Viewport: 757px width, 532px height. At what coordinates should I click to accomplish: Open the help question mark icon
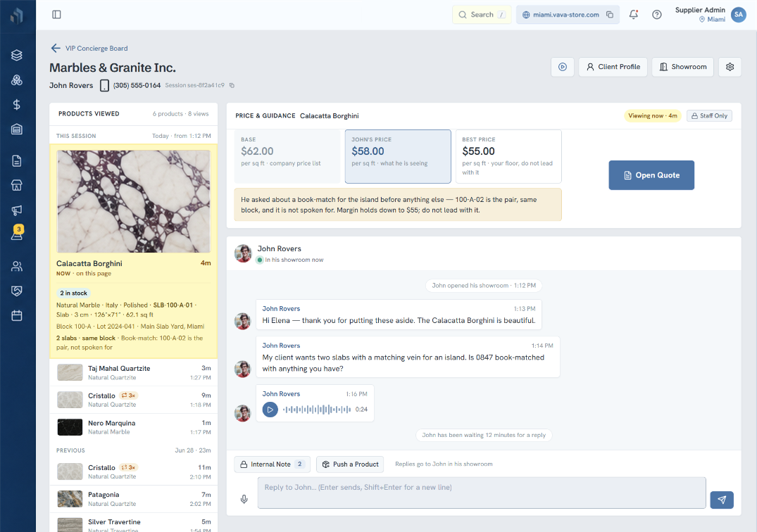[x=656, y=15]
